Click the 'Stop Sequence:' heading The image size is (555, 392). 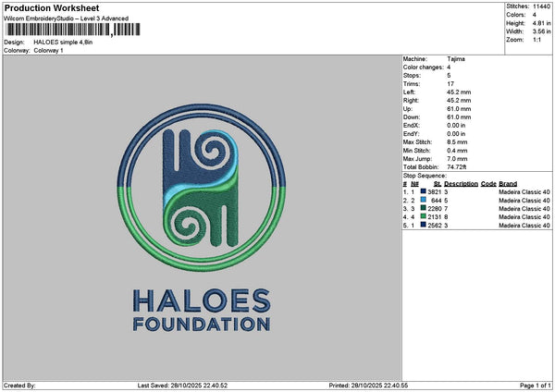pyautogui.click(x=425, y=176)
